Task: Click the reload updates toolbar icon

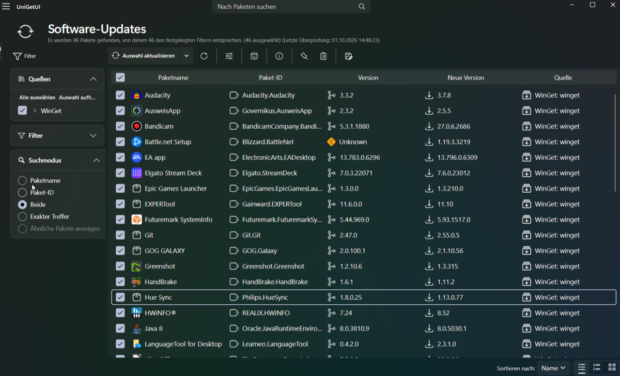Action: pyautogui.click(x=204, y=56)
